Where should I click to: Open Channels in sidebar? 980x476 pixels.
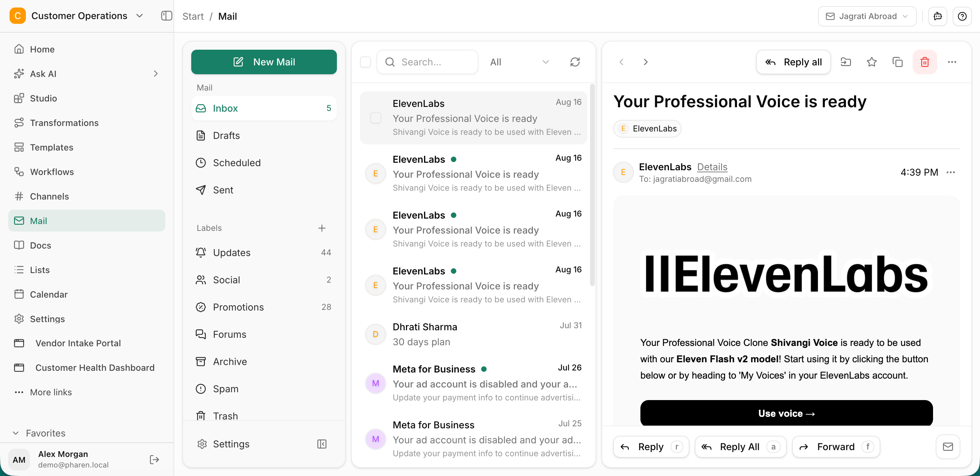pyautogui.click(x=87, y=196)
